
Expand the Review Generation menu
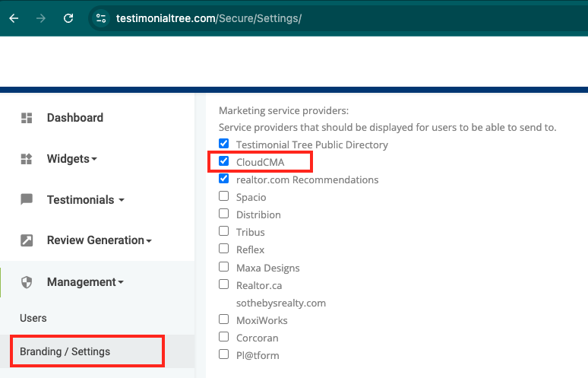[100, 240]
